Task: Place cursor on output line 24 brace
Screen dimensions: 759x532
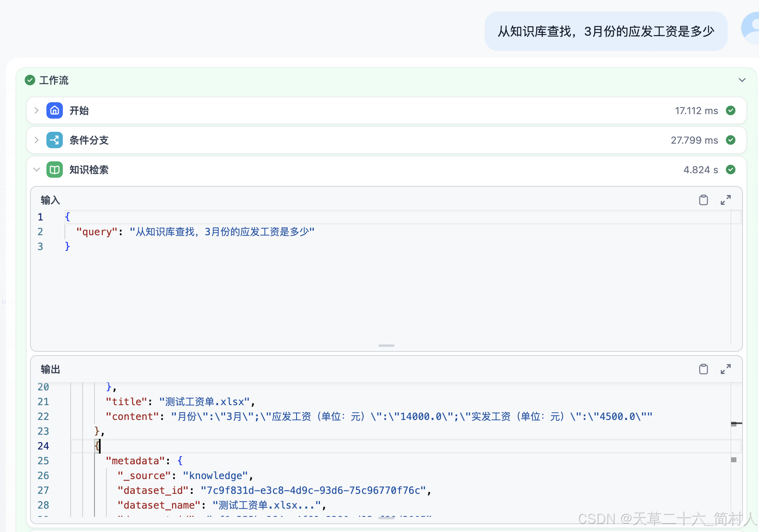Action: pos(97,446)
